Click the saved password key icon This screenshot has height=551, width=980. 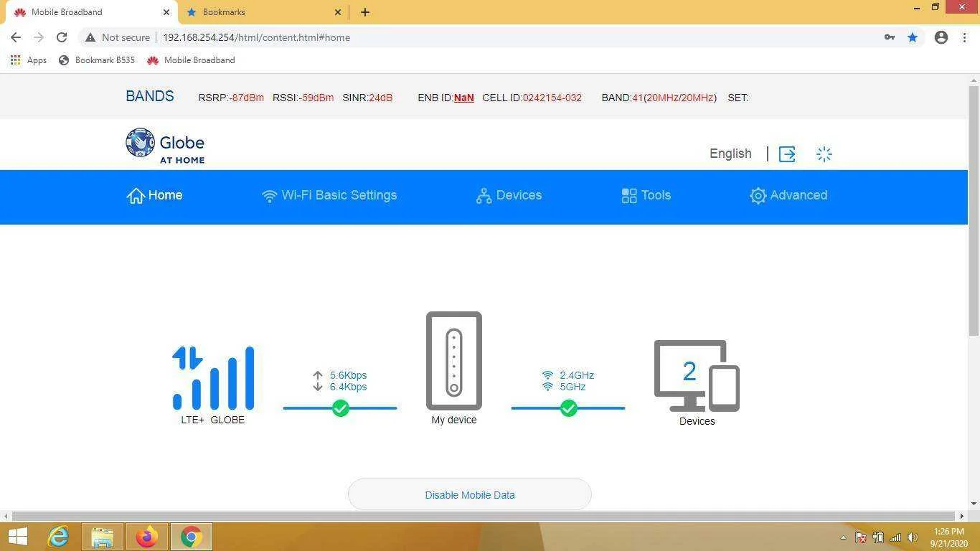[890, 37]
